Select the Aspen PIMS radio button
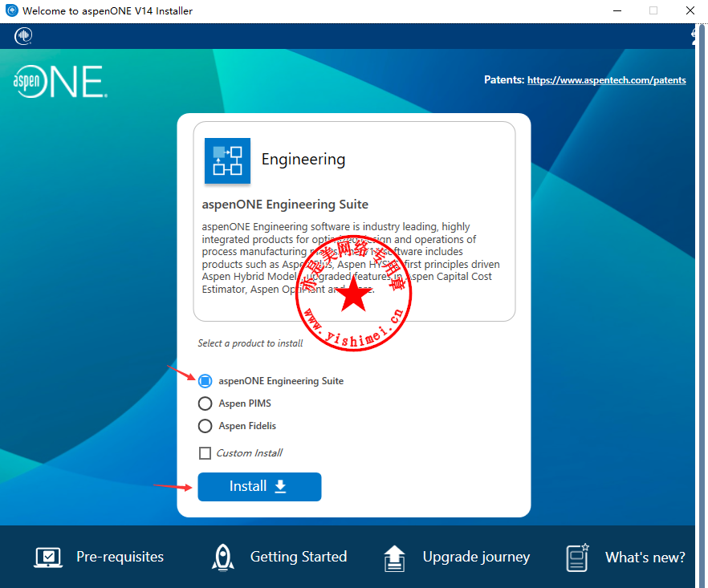 [x=205, y=403]
